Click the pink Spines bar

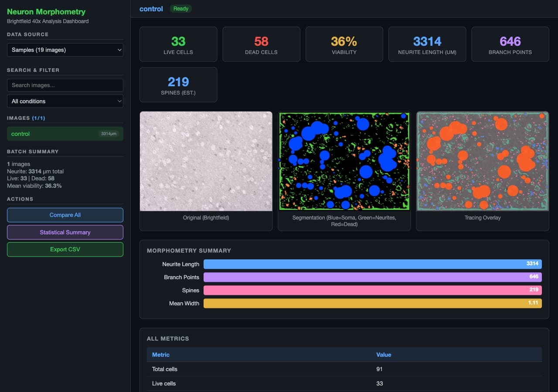373,290
